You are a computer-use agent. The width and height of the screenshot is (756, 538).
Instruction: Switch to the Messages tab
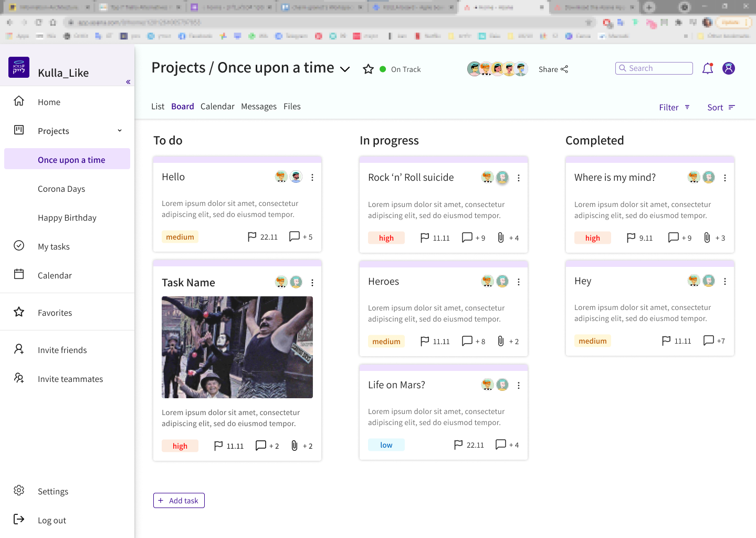click(259, 106)
